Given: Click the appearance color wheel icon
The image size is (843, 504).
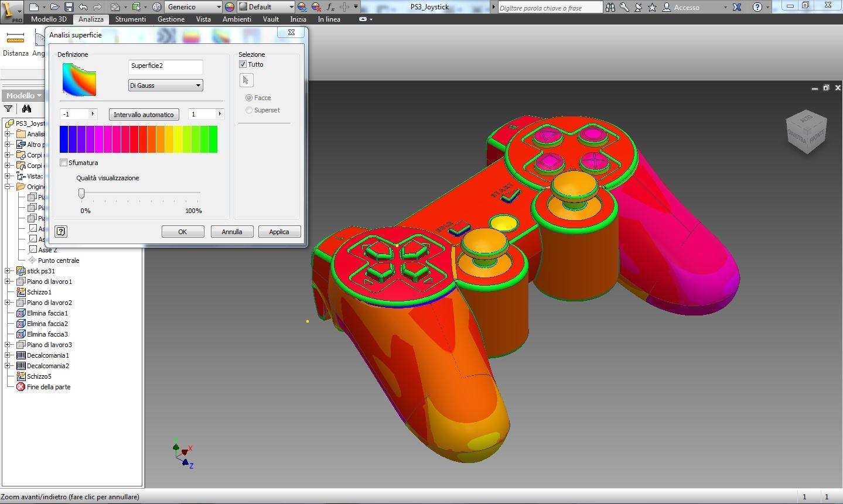Looking at the screenshot, I should (229, 7).
